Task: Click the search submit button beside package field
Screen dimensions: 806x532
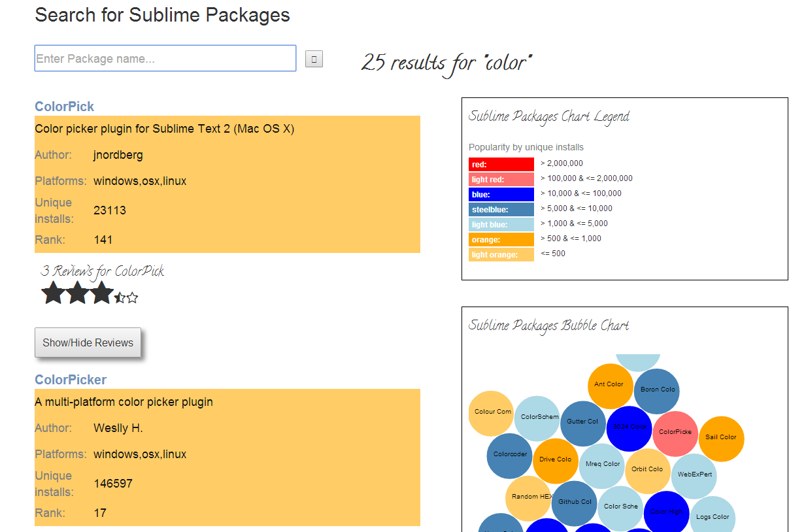Action: [314, 59]
